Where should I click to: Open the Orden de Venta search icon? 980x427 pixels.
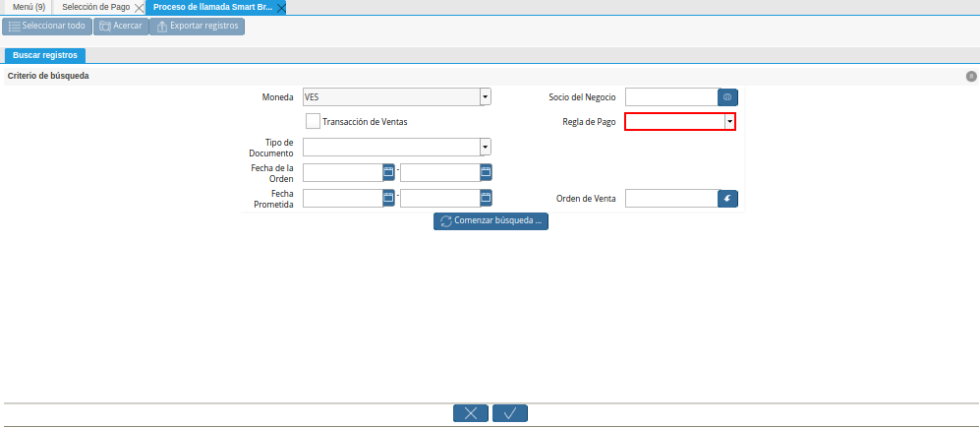tap(727, 198)
